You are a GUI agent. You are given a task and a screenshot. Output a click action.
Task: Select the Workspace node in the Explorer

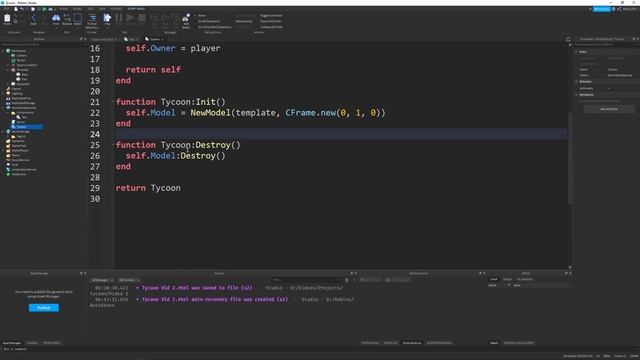18,51
